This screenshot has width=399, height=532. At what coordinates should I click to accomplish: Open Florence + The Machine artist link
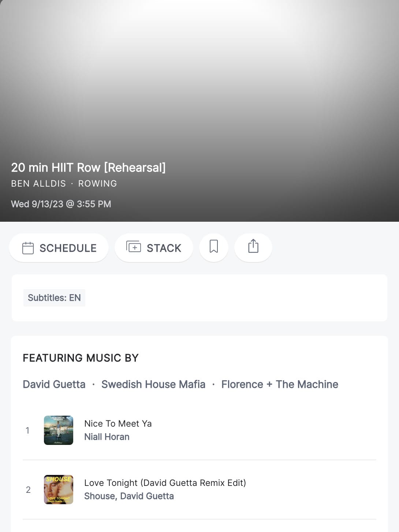click(x=280, y=384)
